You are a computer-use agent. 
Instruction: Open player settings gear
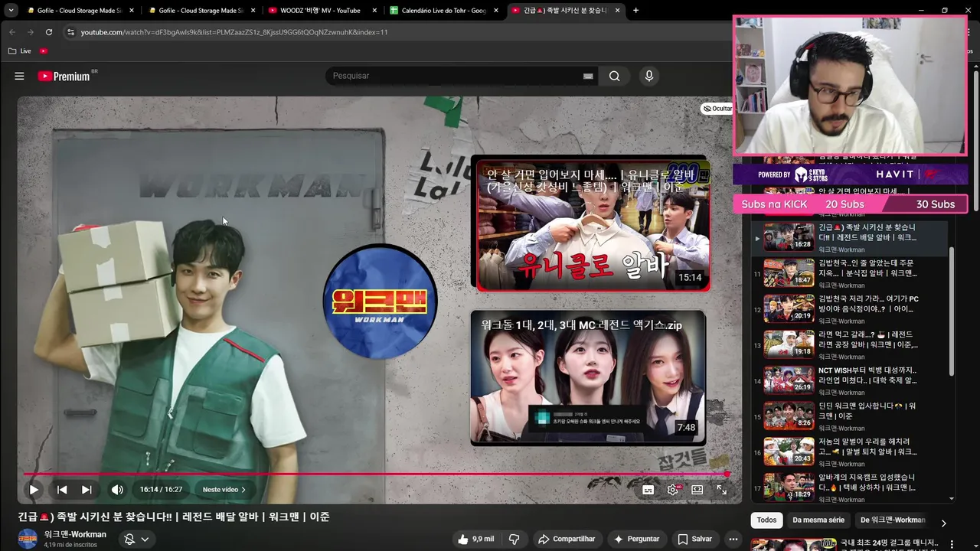tap(672, 490)
